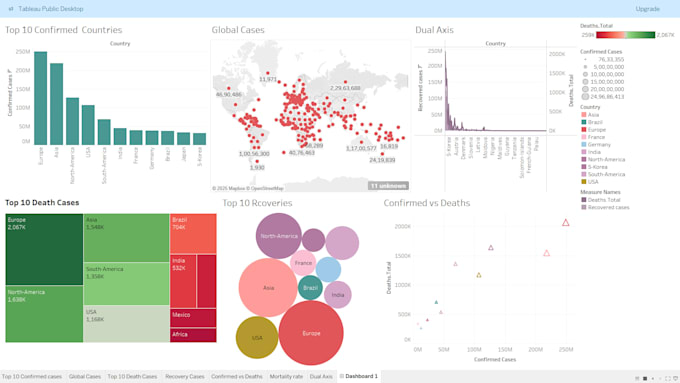Viewport: 680px width, 383px height.
Task: Click the presentation mode icon in status bar
Action: click(x=668, y=379)
